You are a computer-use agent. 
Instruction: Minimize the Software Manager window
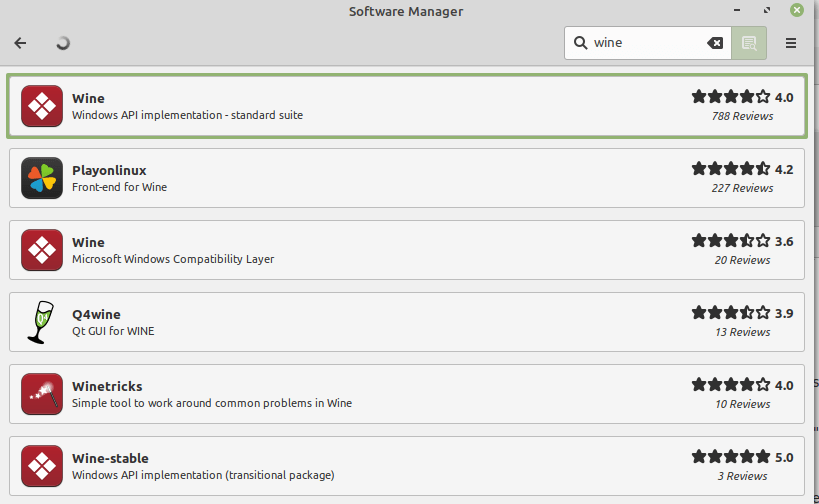(737, 10)
